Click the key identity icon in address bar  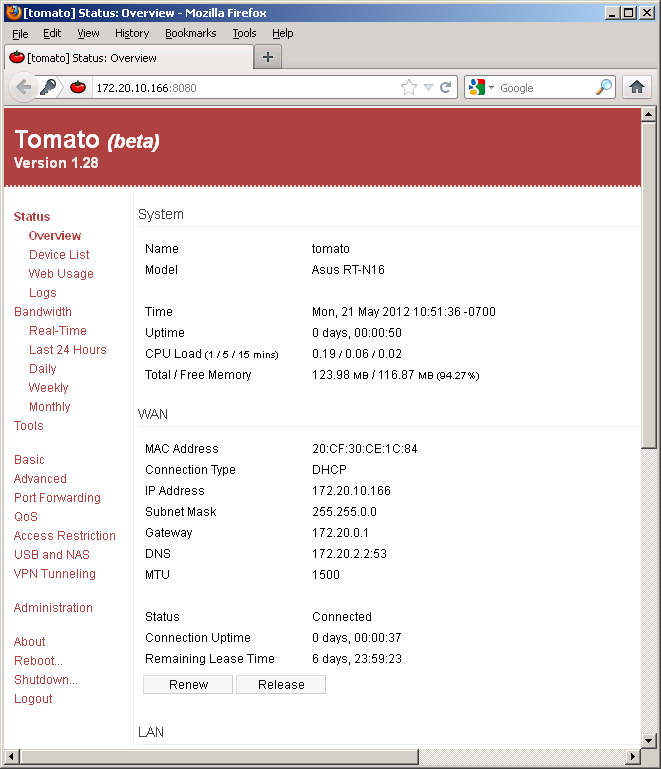pyautogui.click(x=49, y=87)
